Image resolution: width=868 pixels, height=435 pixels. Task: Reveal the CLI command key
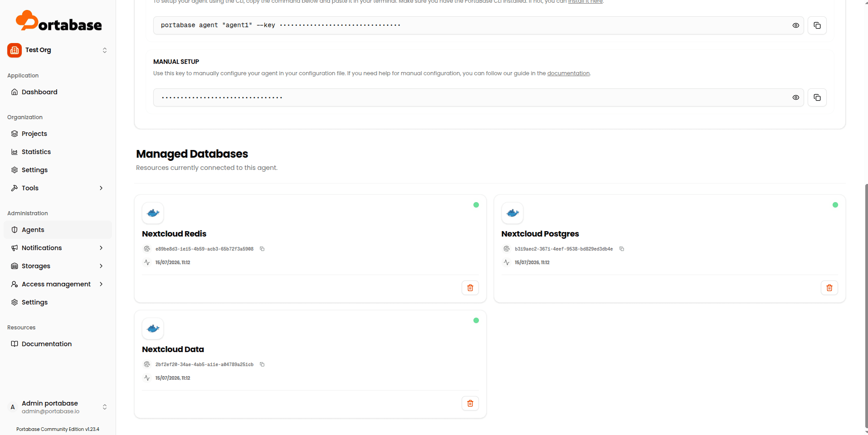click(x=795, y=25)
